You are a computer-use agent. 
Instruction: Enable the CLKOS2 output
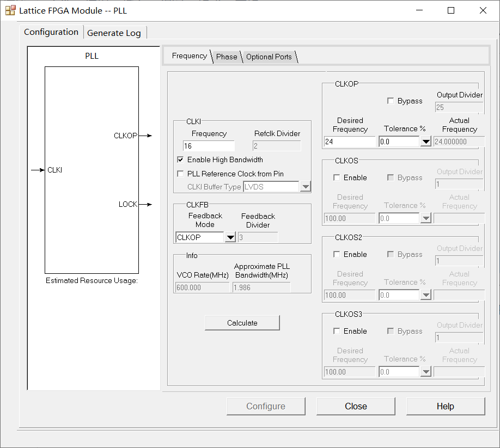337,254
